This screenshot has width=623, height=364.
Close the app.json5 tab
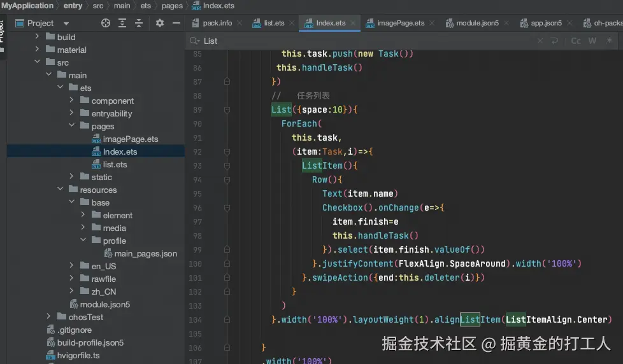click(569, 23)
